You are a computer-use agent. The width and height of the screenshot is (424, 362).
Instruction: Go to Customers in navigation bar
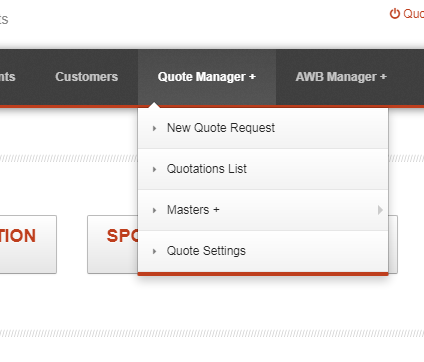coord(87,77)
